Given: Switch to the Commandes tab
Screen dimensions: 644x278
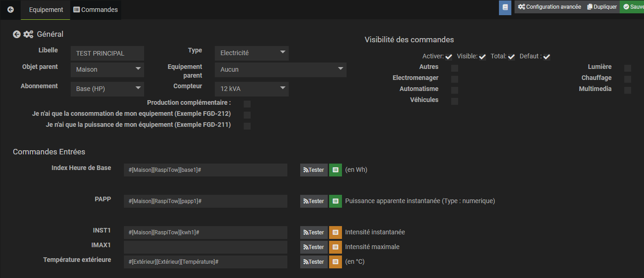Looking at the screenshot, I should (95, 10).
